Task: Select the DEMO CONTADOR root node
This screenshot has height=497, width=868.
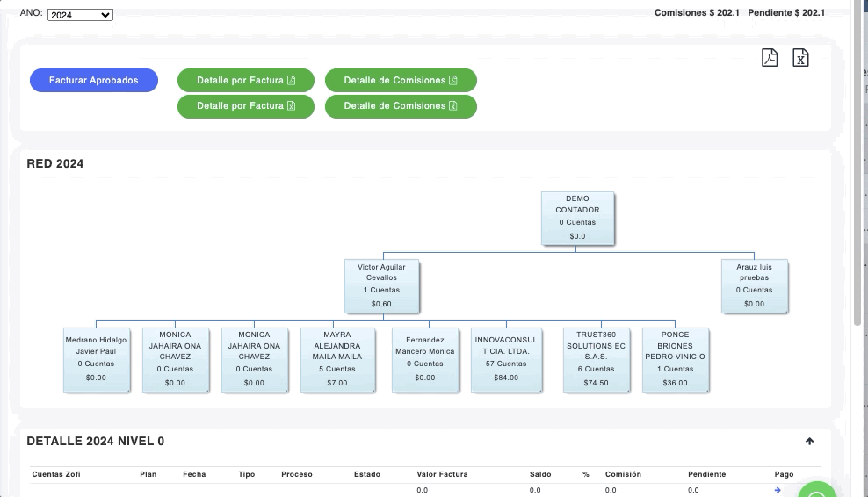Action: click(577, 218)
